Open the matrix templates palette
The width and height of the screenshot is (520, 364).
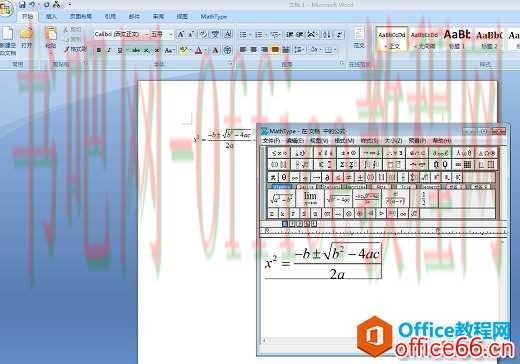click(x=463, y=165)
